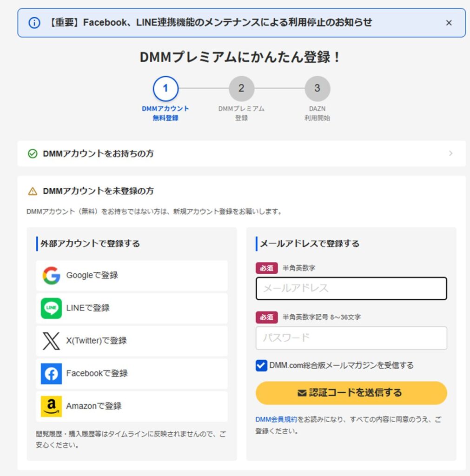470x476 pixels.
Task: Choose X(Twitter)で登録 option
Action: 132,341
